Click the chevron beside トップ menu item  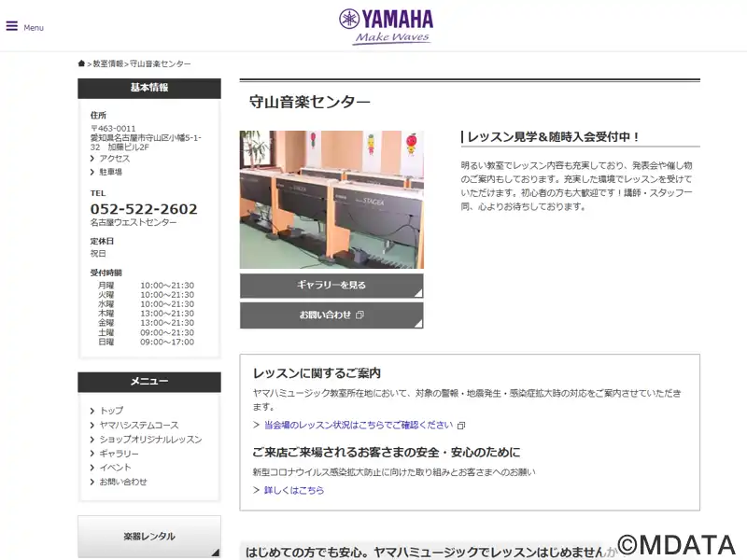[92, 411]
